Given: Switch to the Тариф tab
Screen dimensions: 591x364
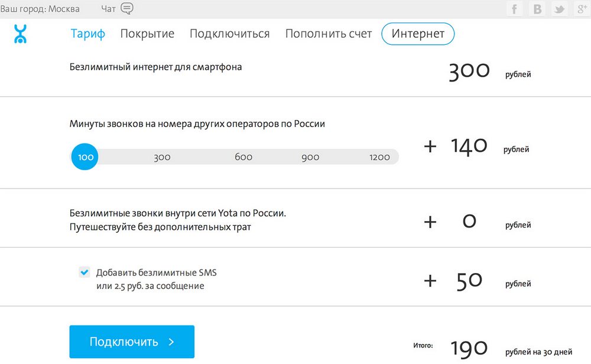Looking at the screenshot, I should (87, 34).
